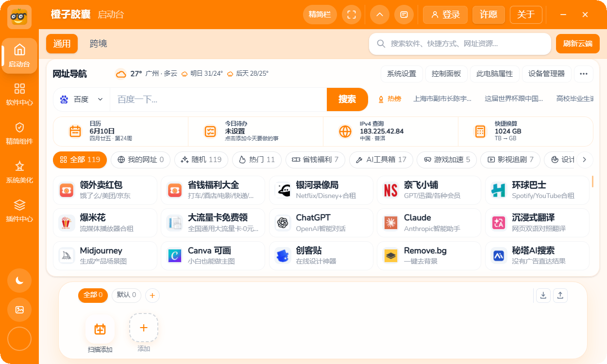Click the IPv4 查询 globe widget
Image resolution: width=607 pixels, height=364 pixels.
click(390, 132)
